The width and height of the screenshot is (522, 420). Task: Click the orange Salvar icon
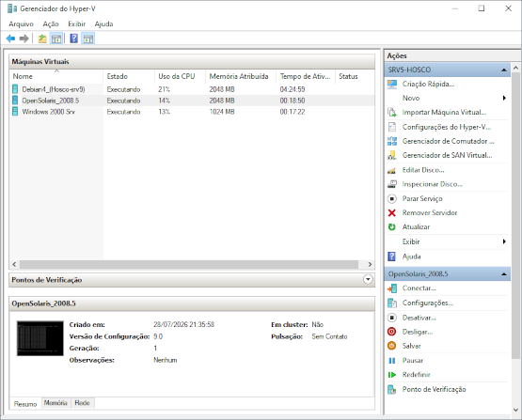click(x=392, y=346)
